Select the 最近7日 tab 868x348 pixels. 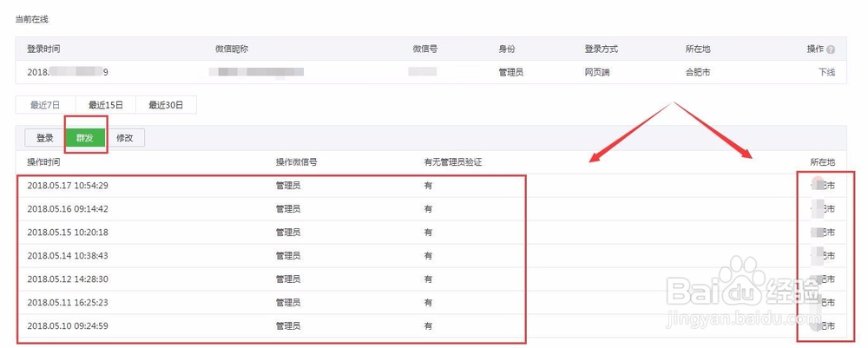pyautogui.click(x=45, y=105)
